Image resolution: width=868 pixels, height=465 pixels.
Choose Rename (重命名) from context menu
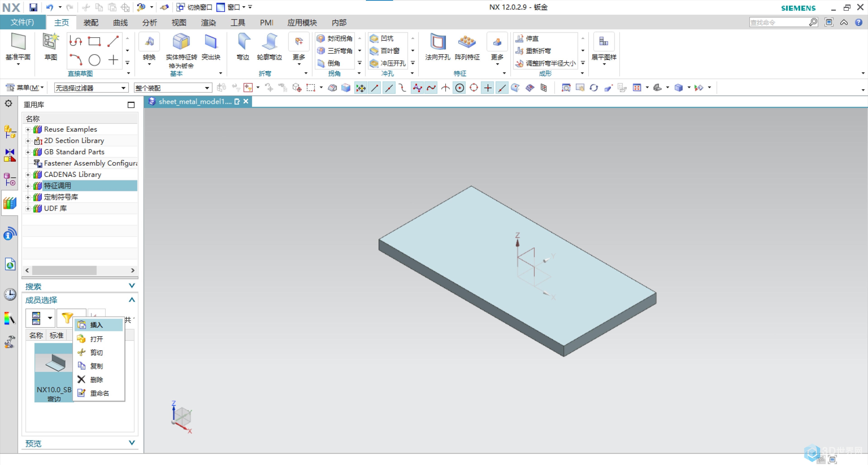99,393
